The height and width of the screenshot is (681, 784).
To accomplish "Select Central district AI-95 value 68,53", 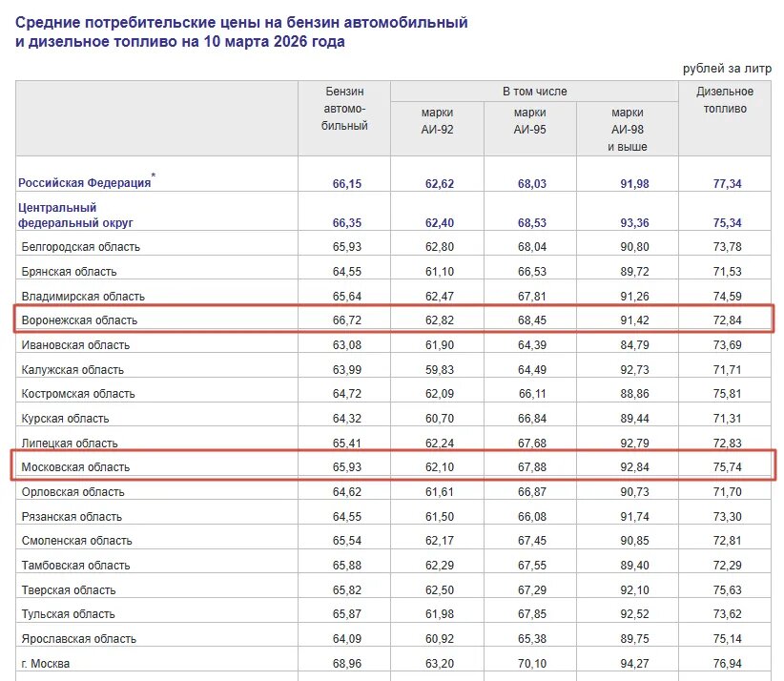I will pos(532,223).
